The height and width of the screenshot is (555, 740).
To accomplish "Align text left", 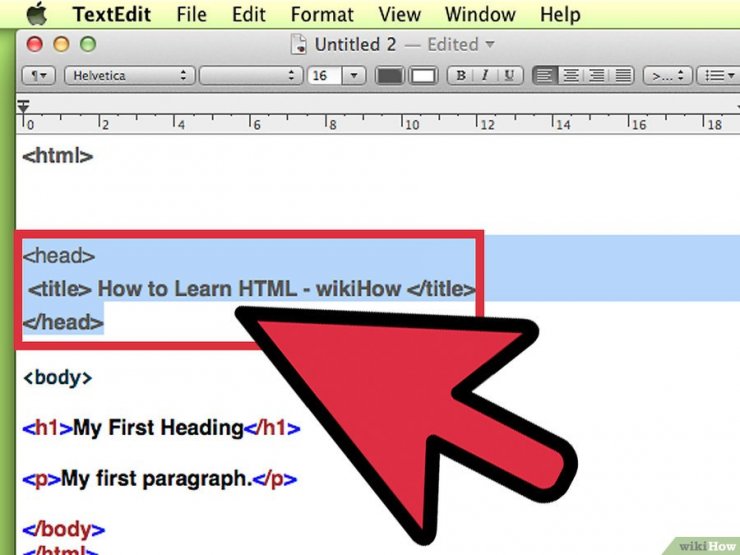I will click(x=545, y=76).
